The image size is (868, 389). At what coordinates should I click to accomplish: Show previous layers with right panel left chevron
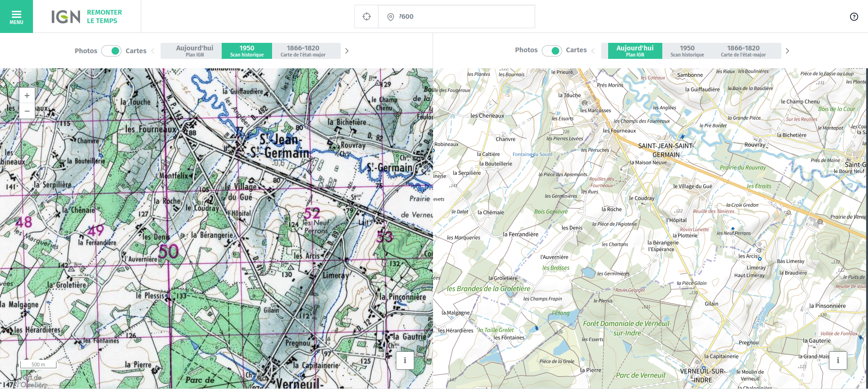coord(593,50)
